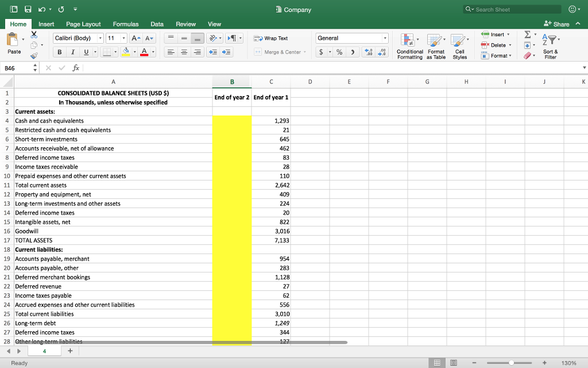This screenshot has height=368, width=588.
Task: Click the Increase Font Size icon
Action: (135, 38)
